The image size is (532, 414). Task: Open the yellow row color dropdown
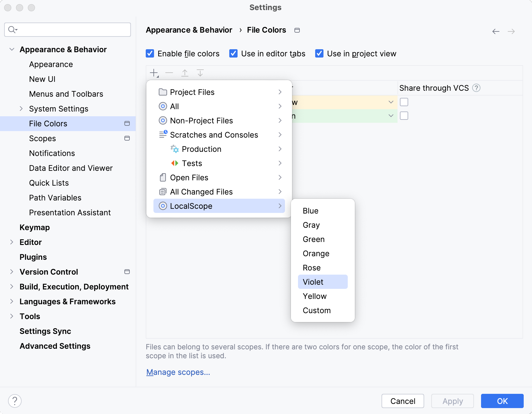click(391, 102)
